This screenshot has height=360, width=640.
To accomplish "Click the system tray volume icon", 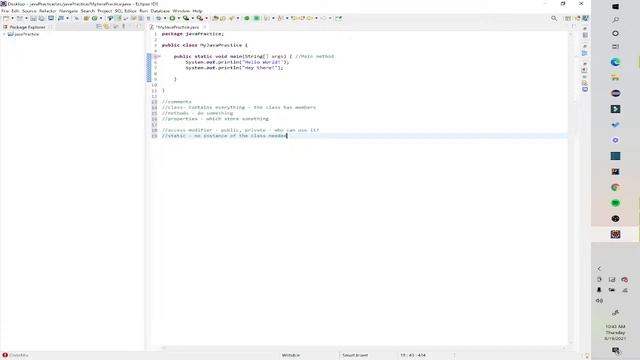I will pos(599,301).
